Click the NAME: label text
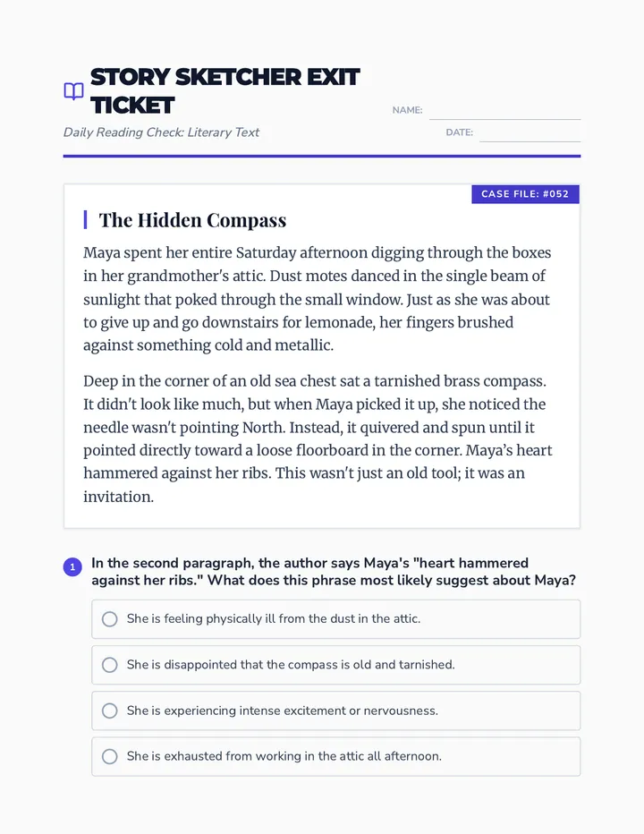644x834 pixels. 407,110
